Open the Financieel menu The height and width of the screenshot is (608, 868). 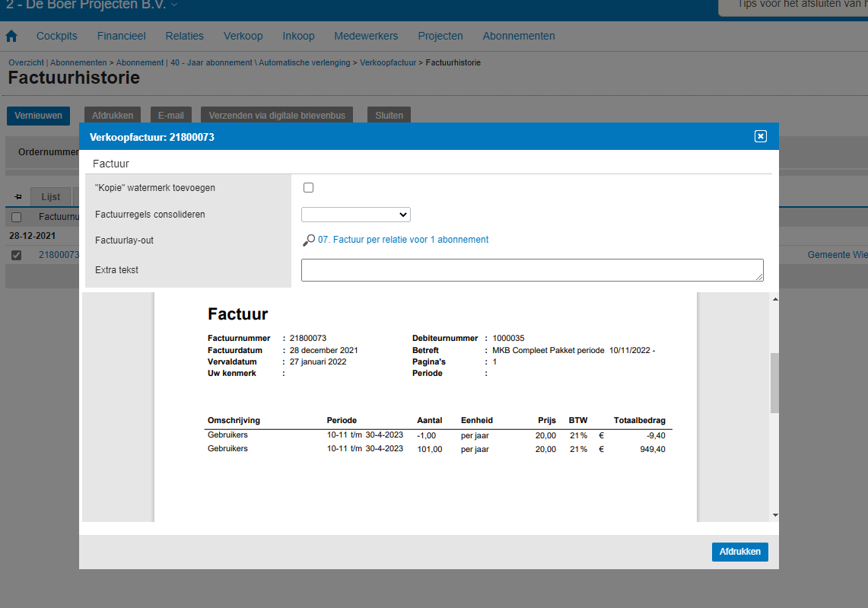coord(121,36)
